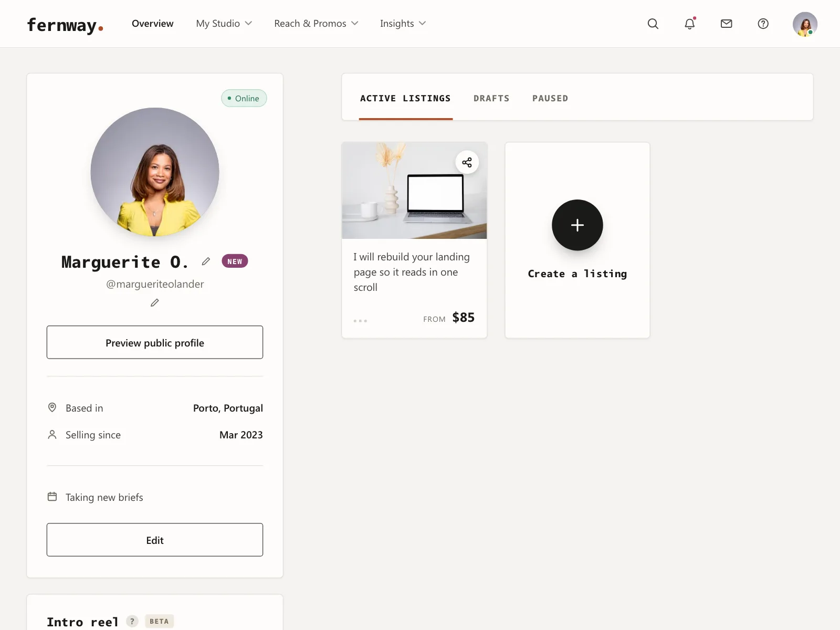
Task: Go to the Overview page
Action: click(x=152, y=24)
